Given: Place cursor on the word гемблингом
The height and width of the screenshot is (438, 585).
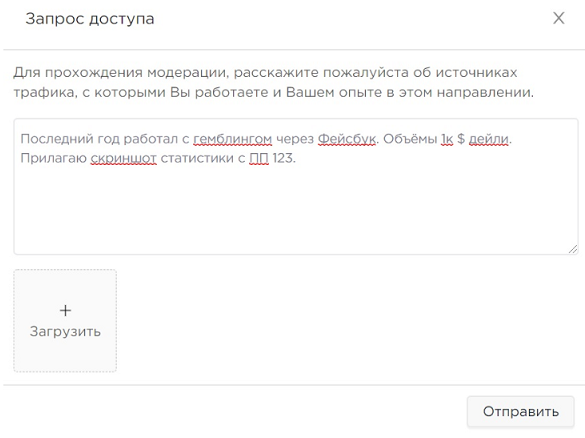Looking at the screenshot, I should coord(232,139).
